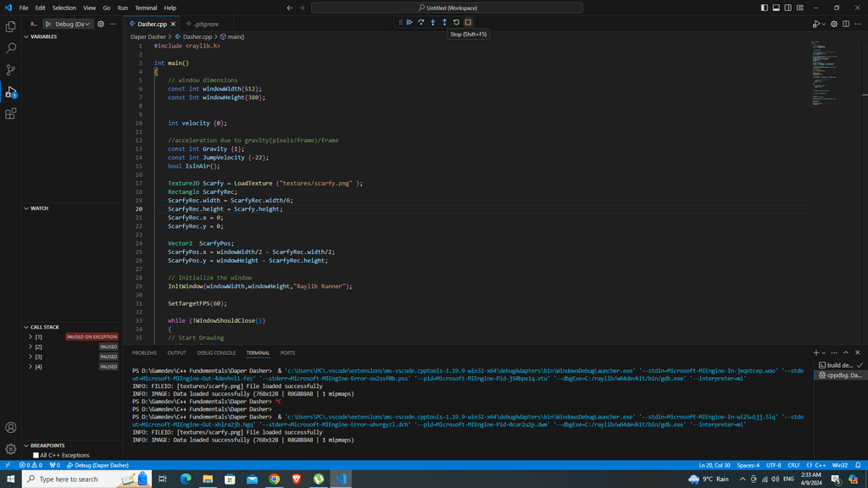
Task: Restart the debug session
Action: [x=456, y=23]
